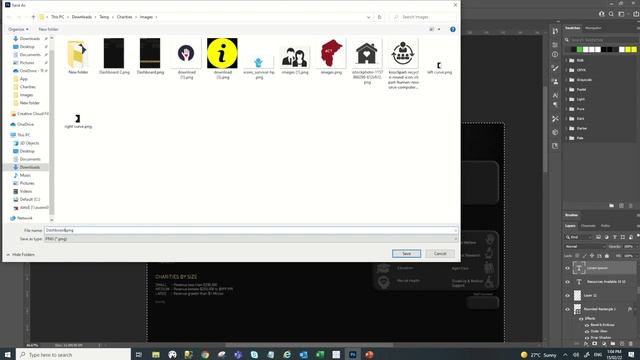Switch to the Channels tab

tap(588, 226)
